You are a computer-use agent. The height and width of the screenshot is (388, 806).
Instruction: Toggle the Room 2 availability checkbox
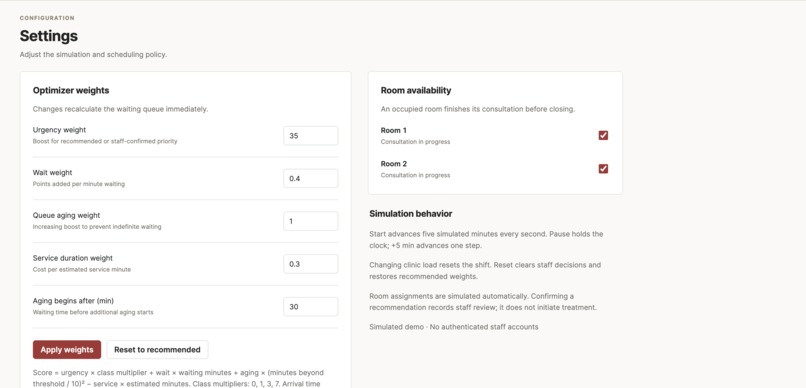(603, 169)
